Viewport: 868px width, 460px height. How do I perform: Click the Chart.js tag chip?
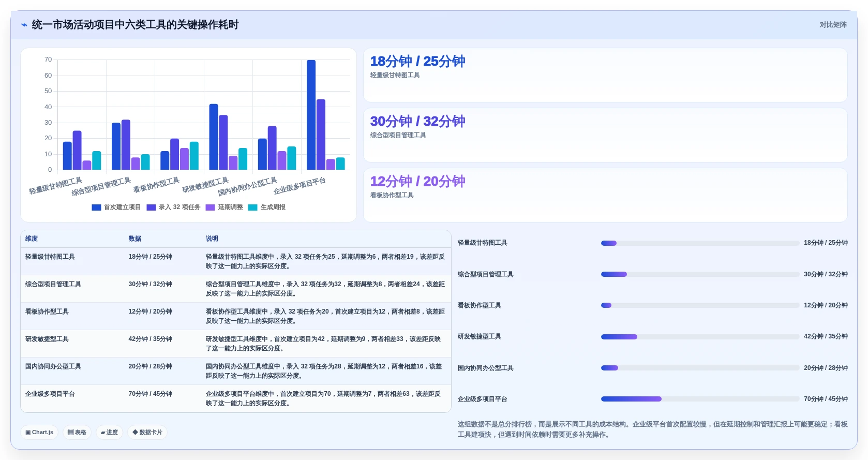tap(39, 432)
